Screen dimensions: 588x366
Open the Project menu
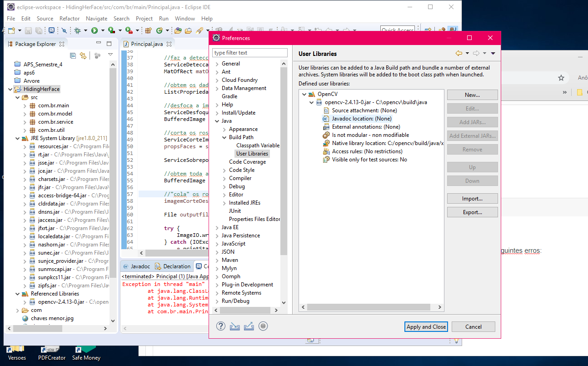pos(144,19)
